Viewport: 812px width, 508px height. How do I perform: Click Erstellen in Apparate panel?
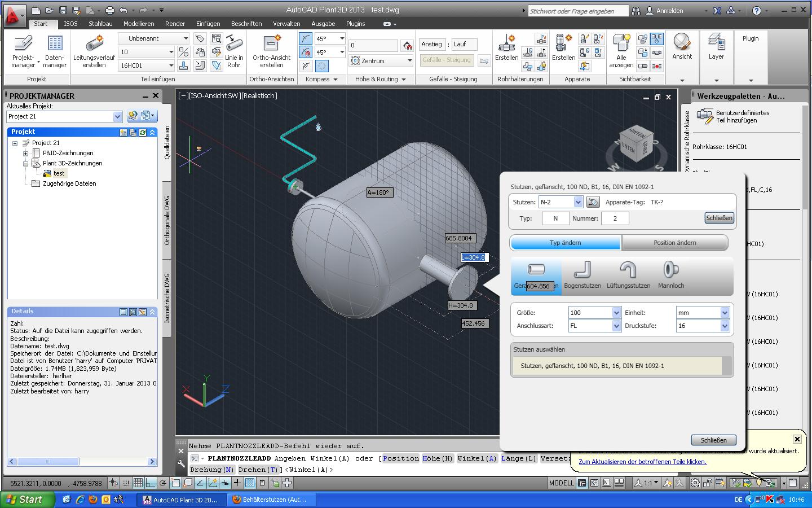(563, 47)
